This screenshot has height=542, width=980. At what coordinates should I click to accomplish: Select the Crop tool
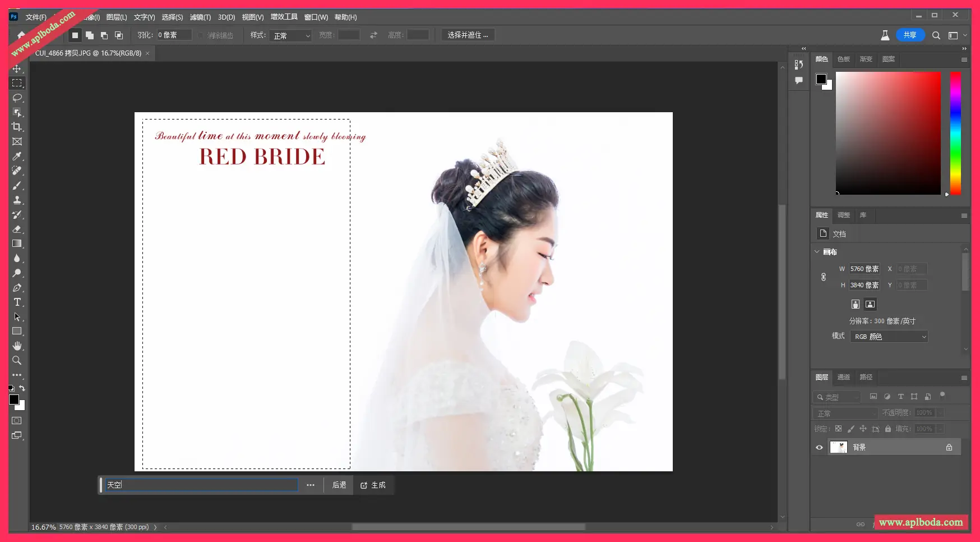tap(17, 127)
